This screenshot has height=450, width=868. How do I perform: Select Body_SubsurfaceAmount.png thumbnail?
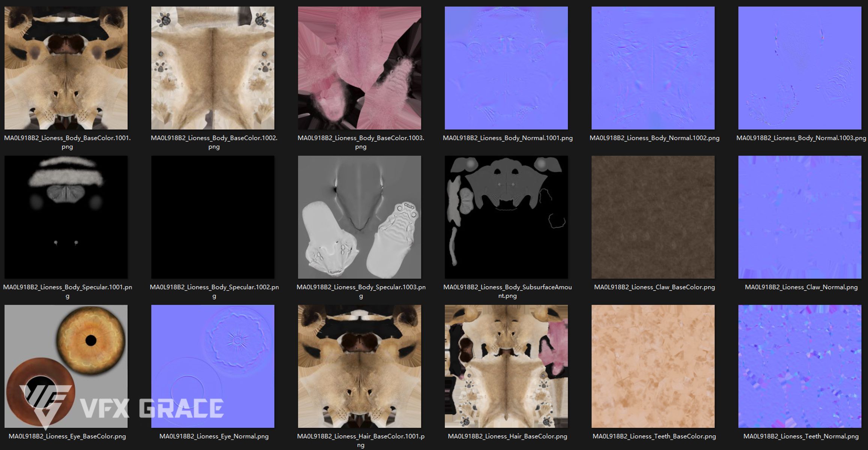[506, 217]
